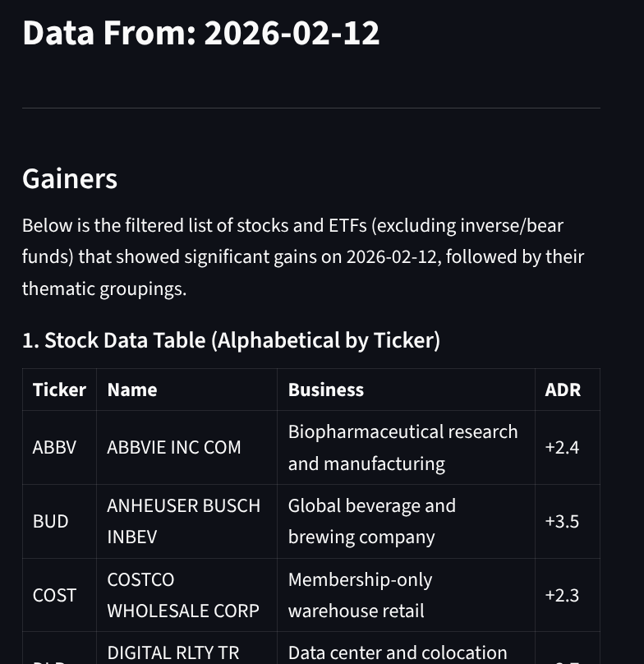This screenshot has width=644, height=664.
Task: Select the ABBVIE INC COM name cell
Action: [174, 447]
